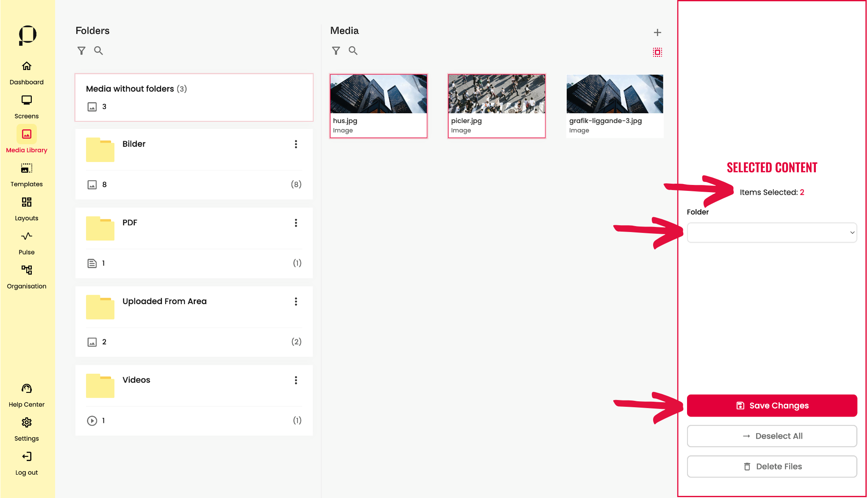Go to Pulse in the sidebar
868x498 pixels.
[26, 243]
